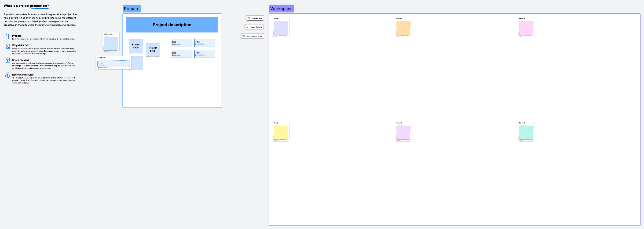Pick the lavender Group 1 sticky stack
The width and height of the screenshot is (644, 229).
click(281, 28)
